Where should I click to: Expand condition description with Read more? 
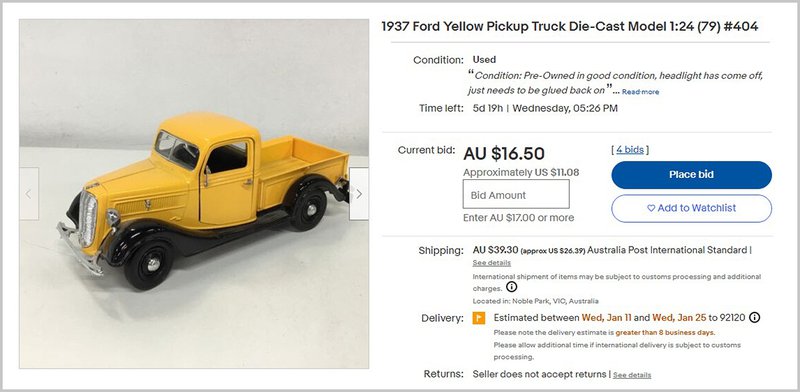(640, 92)
